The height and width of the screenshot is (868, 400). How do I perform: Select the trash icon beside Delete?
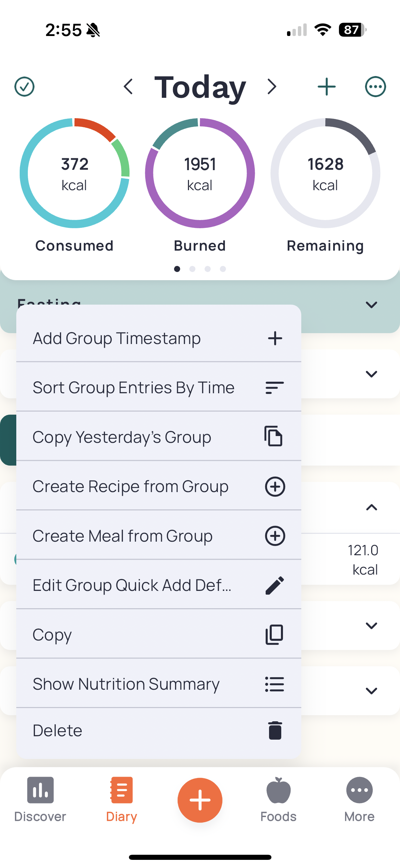(274, 730)
